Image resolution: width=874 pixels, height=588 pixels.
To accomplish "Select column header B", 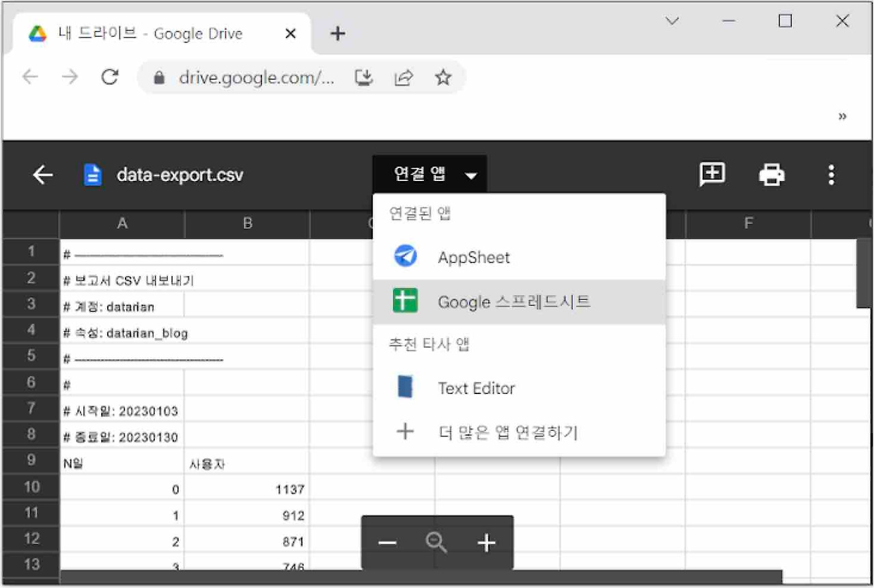I will click(247, 223).
